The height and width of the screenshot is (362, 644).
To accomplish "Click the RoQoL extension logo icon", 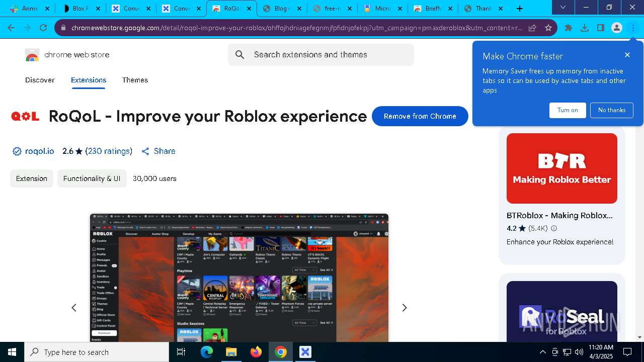I will click(x=25, y=116).
